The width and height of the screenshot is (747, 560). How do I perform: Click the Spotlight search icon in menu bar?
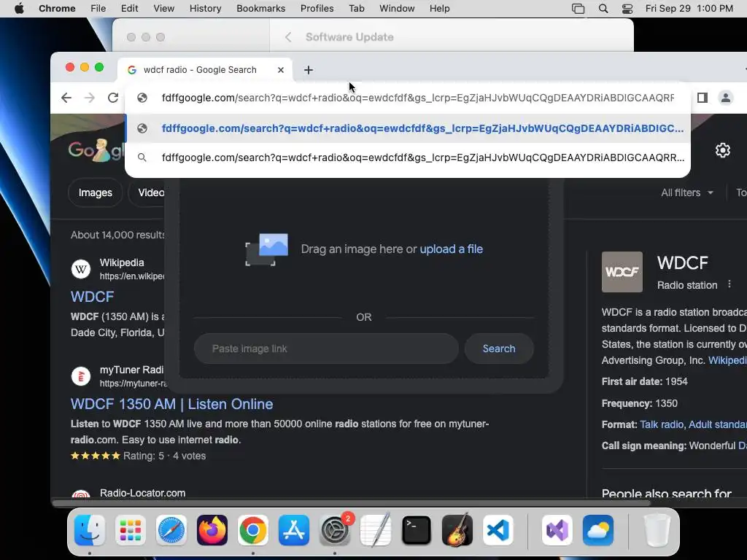coord(603,9)
